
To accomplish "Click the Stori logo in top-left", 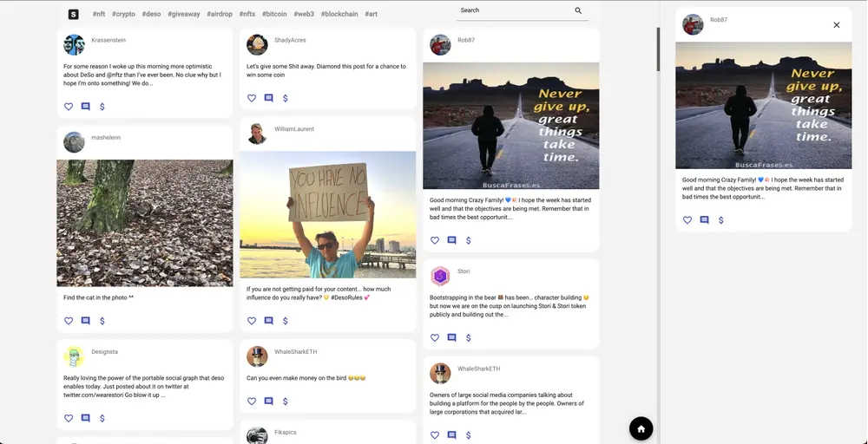I will coord(74,14).
